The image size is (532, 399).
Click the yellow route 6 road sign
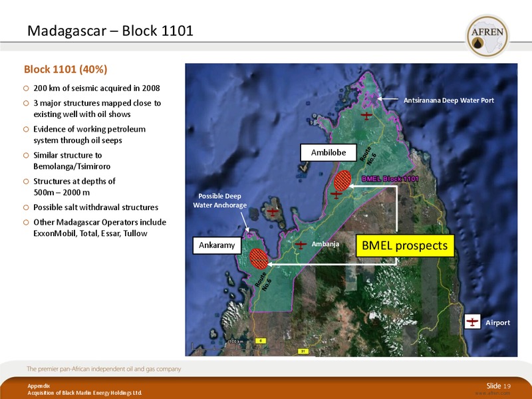click(x=261, y=340)
